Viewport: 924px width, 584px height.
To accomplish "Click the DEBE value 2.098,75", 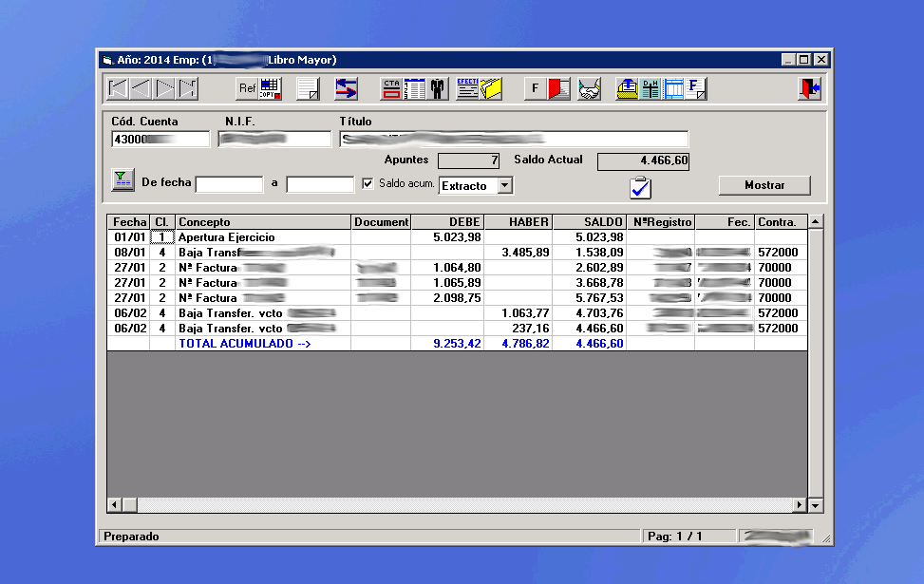I will tap(457, 299).
